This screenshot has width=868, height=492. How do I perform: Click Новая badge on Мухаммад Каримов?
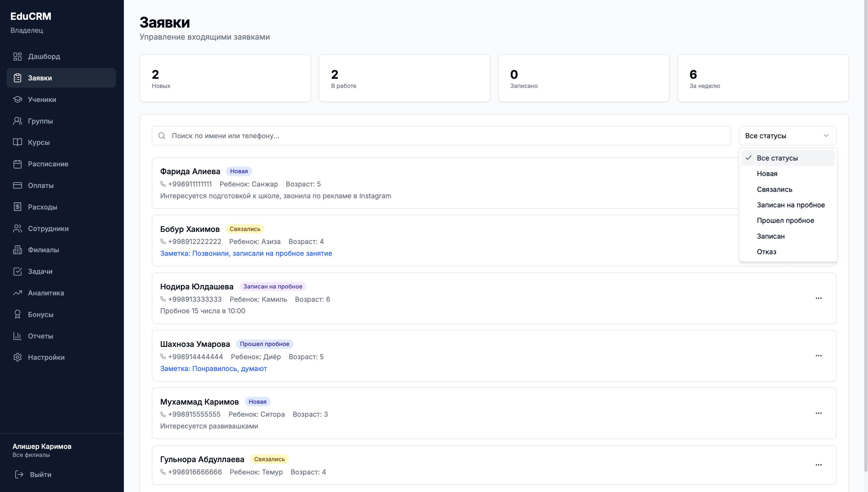(258, 401)
